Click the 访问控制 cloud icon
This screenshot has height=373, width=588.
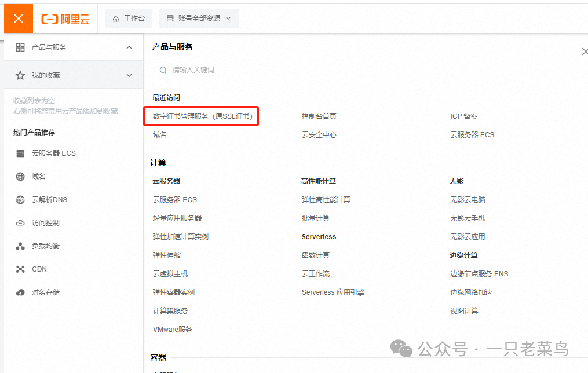tap(20, 223)
